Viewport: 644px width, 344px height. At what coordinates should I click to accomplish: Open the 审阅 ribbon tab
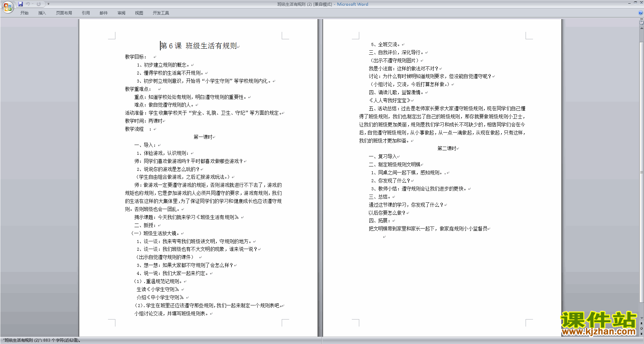click(x=121, y=13)
